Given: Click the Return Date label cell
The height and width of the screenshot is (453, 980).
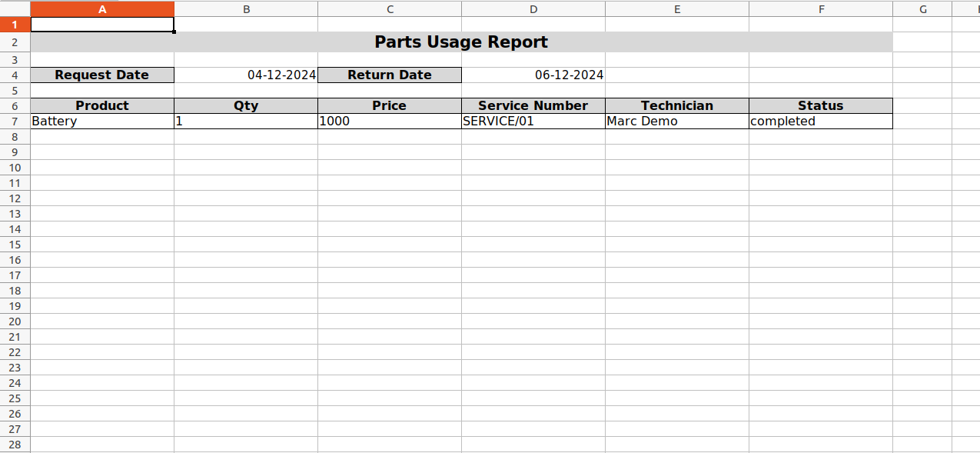Looking at the screenshot, I should [x=390, y=75].
